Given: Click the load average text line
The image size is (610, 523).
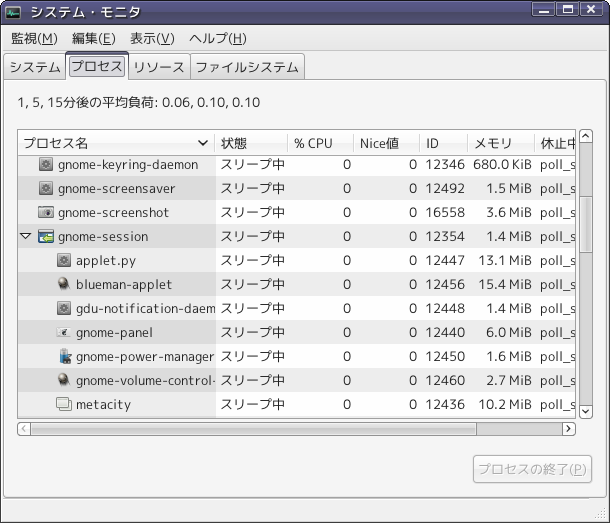Looking at the screenshot, I should 138,102.
